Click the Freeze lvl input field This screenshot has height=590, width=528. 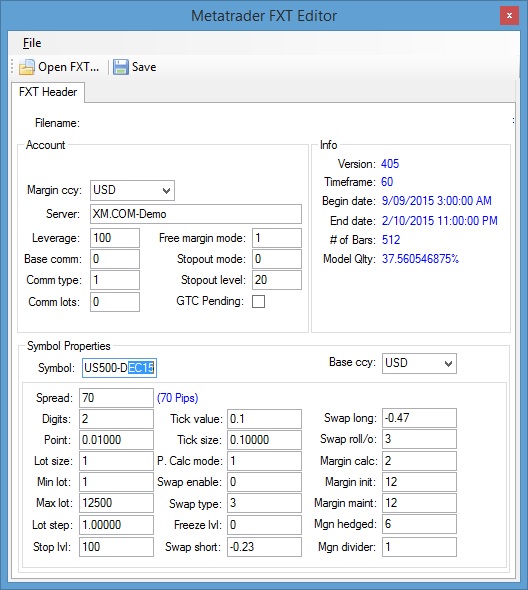pyautogui.click(x=264, y=525)
